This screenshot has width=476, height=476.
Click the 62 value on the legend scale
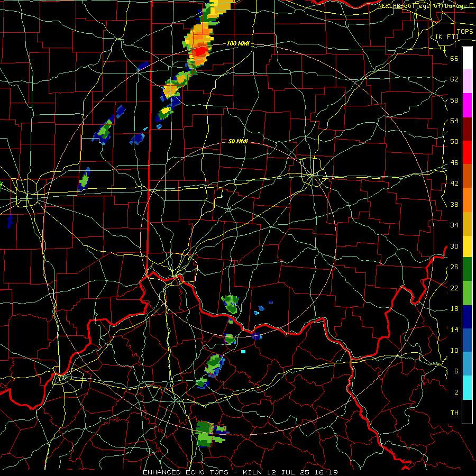(x=454, y=79)
